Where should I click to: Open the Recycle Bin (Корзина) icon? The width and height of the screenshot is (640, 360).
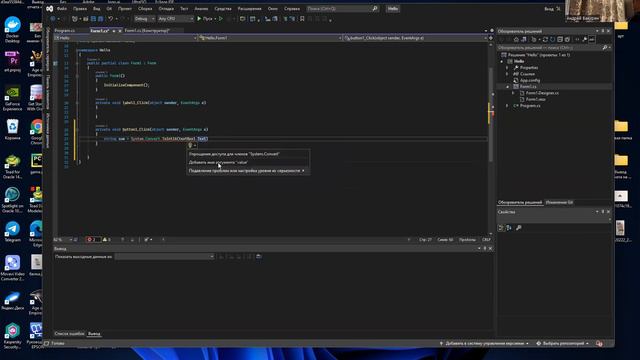(x=12, y=130)
